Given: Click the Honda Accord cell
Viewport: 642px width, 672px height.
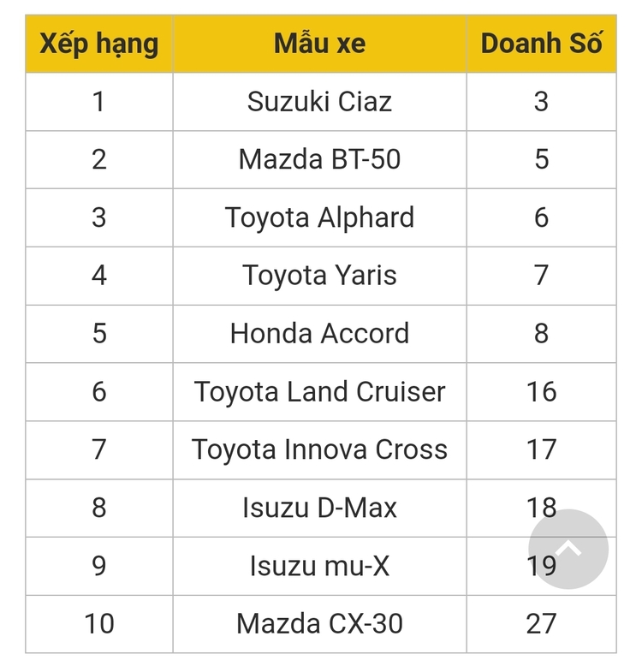Looking at the screenshot, I should [319, 334].
